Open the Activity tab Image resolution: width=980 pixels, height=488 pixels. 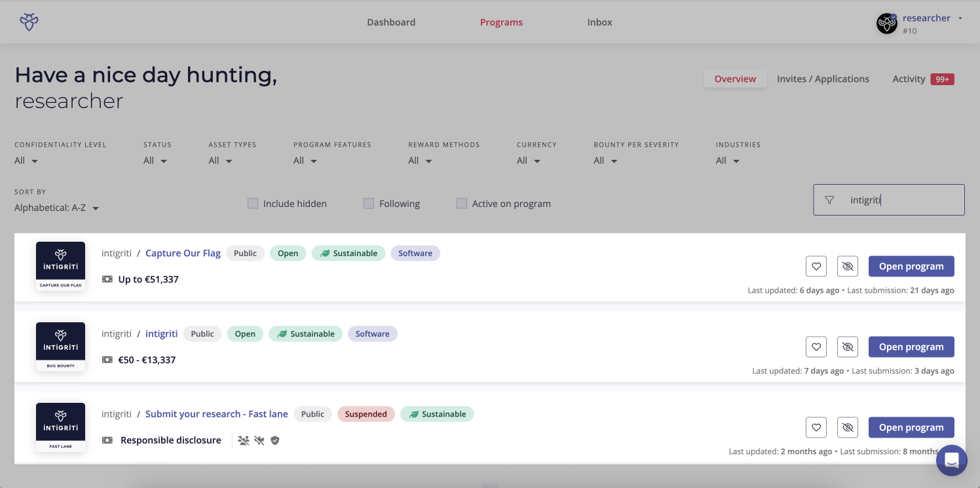(909, 79)
